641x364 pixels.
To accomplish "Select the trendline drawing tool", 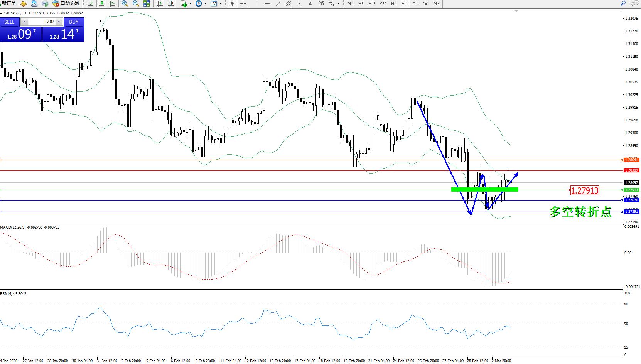I will [x=278, y=3].
